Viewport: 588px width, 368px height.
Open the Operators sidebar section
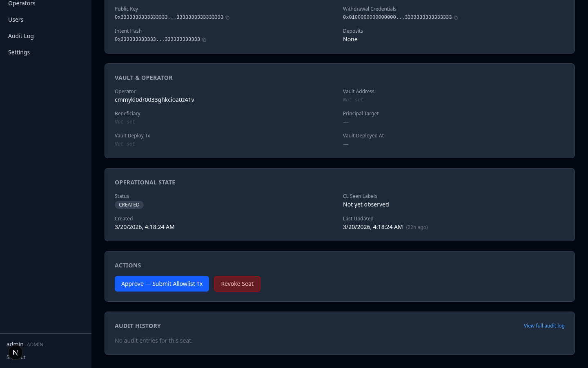(21, 3)
